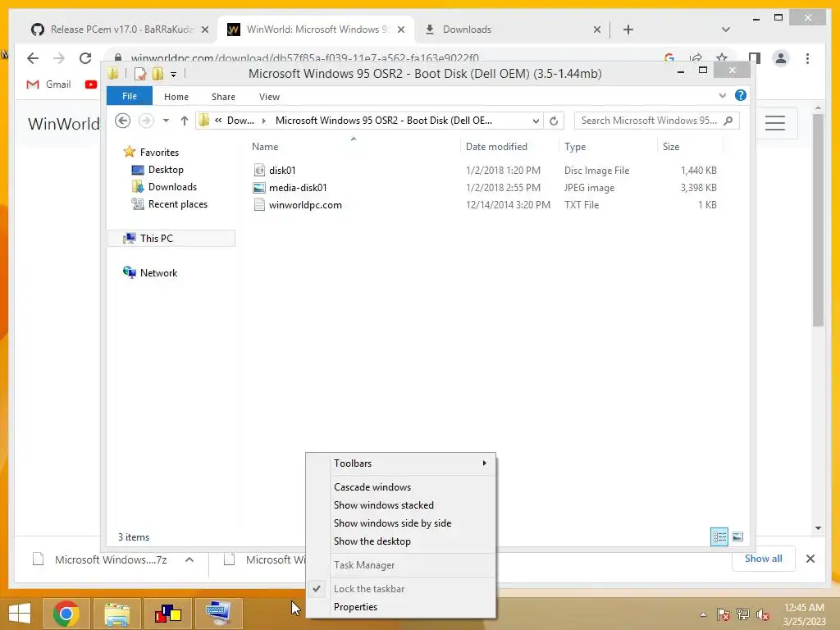Select the winworldpc.com text file icon

coord(259,204)
